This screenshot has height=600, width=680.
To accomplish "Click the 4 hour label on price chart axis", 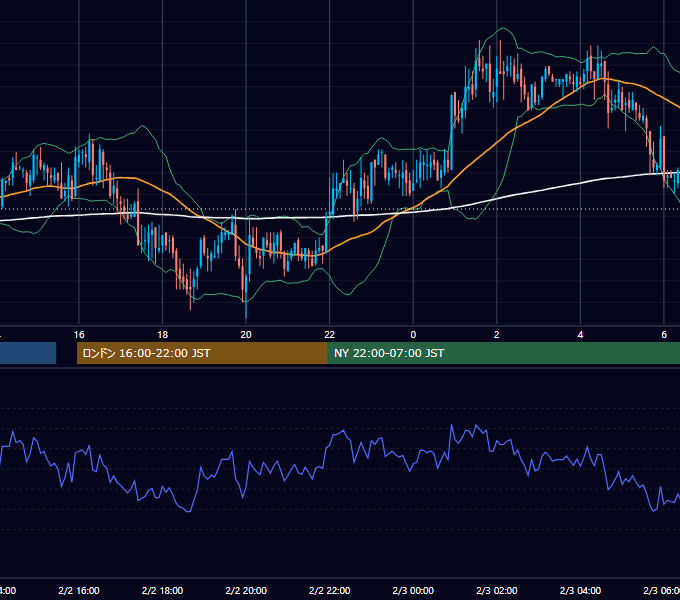I will pyautogui.click(x=580, y=335).
